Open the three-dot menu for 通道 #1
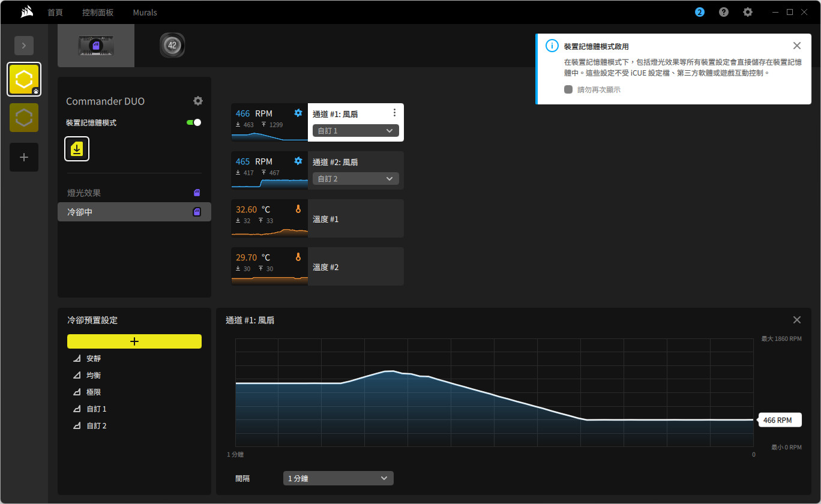This screenshot has height=504, width=821. click(x=394, y=113)
